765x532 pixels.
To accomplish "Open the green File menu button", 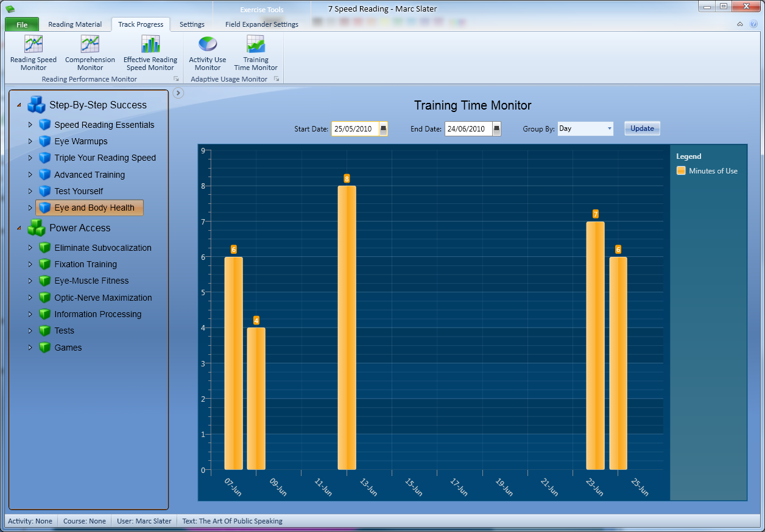I will (x=22, y=24).
